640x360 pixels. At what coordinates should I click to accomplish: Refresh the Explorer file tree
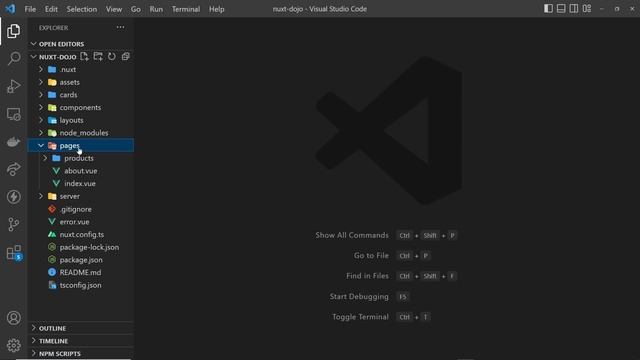coord(111,56)
